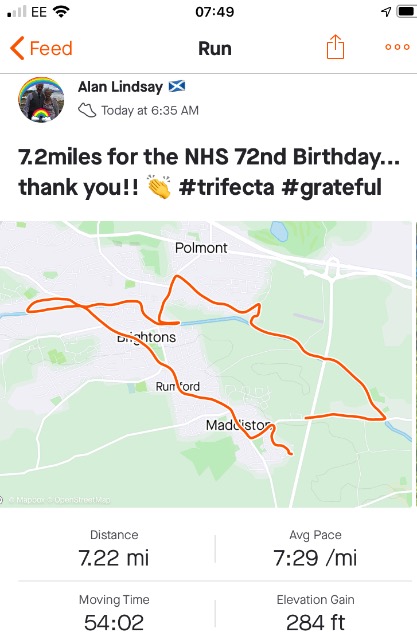Tap the Moving Time 54:02 stat
Image resolution: width=417 pixels, height=640 pixels.
click(114, 613)
